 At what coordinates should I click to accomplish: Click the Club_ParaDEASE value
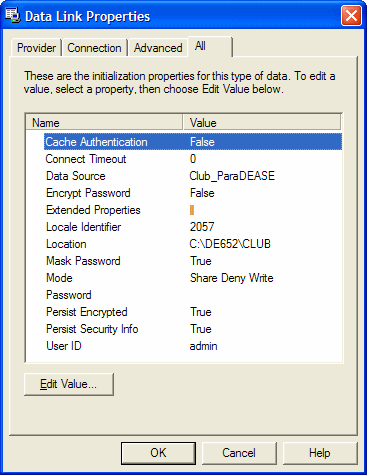tap(232, 176)
